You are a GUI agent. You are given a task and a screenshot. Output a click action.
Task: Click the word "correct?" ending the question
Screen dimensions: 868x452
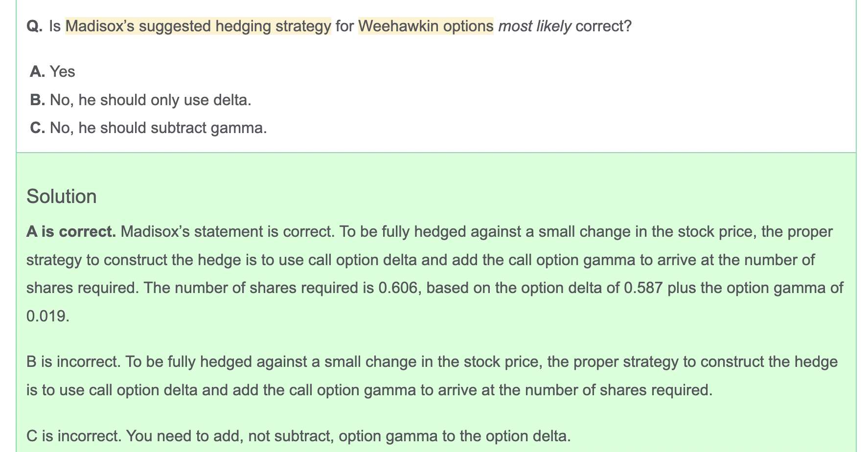coord(604,26)
